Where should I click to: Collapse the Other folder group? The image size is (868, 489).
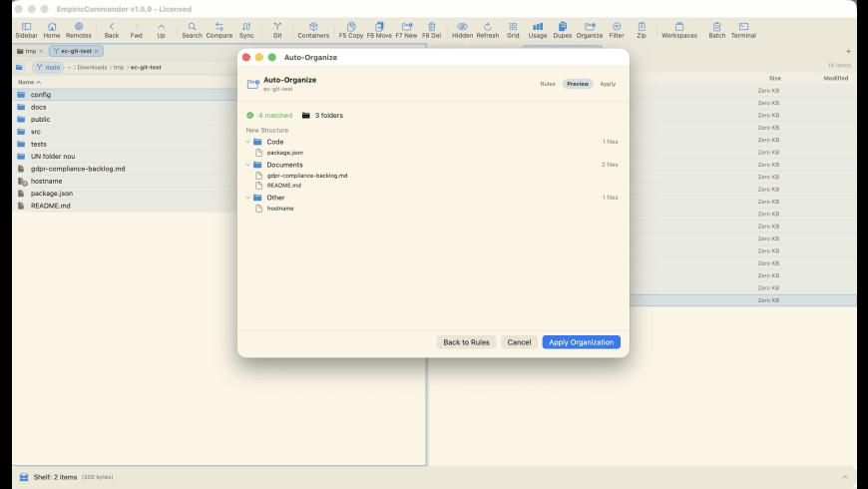tap(248, 198)
